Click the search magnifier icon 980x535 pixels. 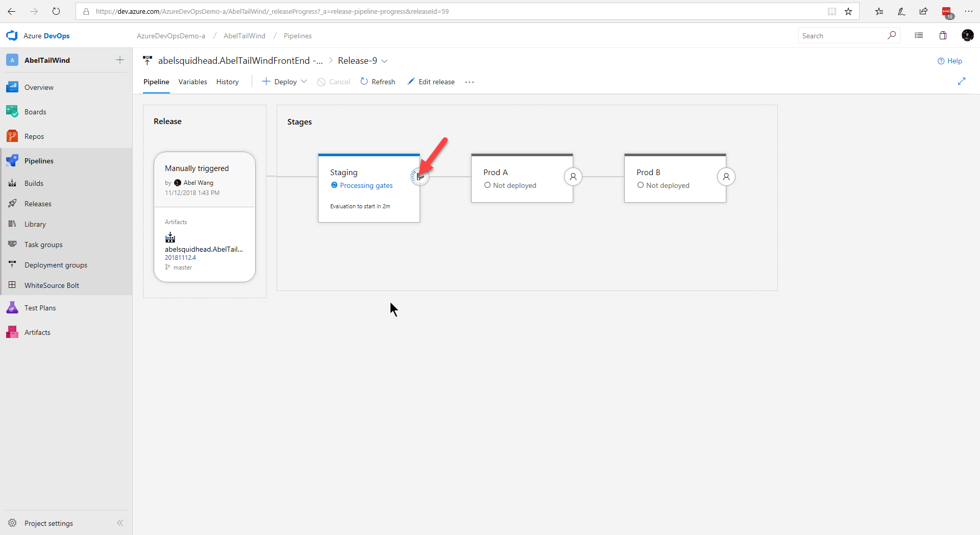pyautogui.click(x=891, y=35)
